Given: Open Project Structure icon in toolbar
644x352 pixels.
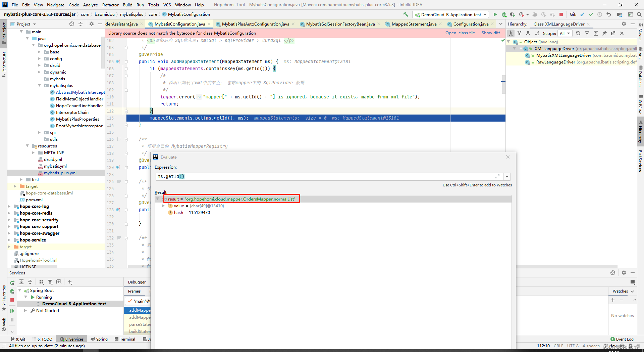Looking at the screenshot, I should click(x=620, y=14).
